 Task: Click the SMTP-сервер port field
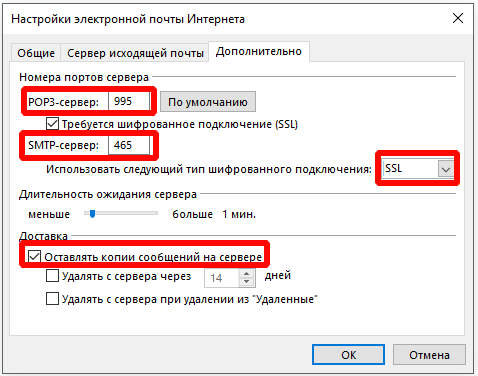129,145
